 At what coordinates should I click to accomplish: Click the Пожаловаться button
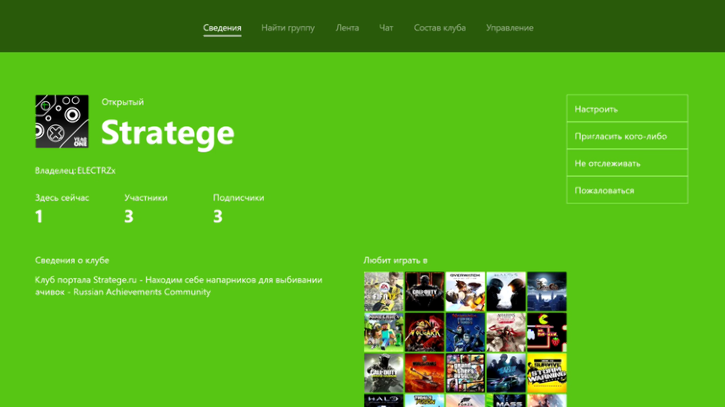(627, 190)
